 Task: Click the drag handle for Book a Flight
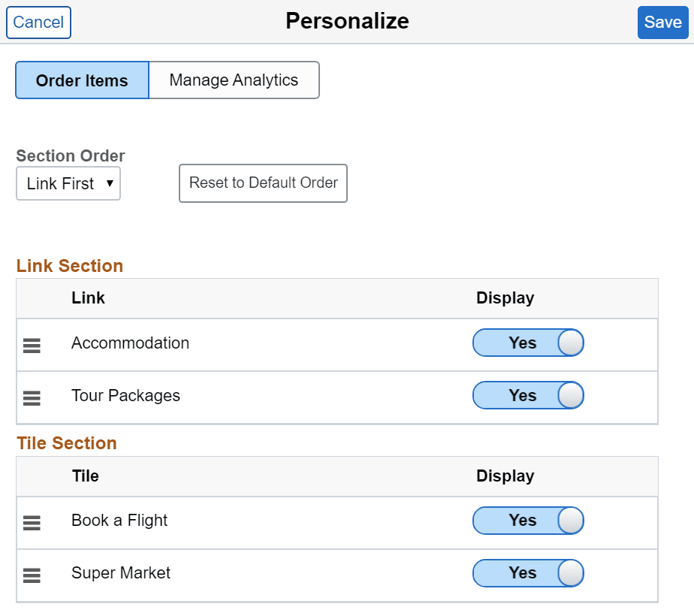31,523
